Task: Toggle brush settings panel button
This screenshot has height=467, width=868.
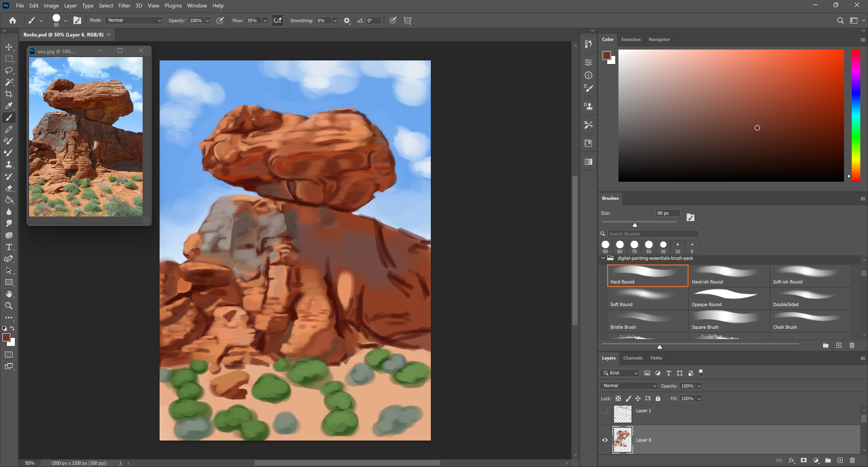Action: (x=77, y=21)
